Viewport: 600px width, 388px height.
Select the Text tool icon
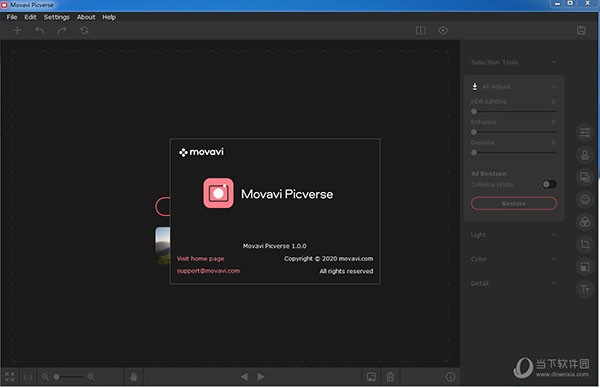[x=585, y=289]
